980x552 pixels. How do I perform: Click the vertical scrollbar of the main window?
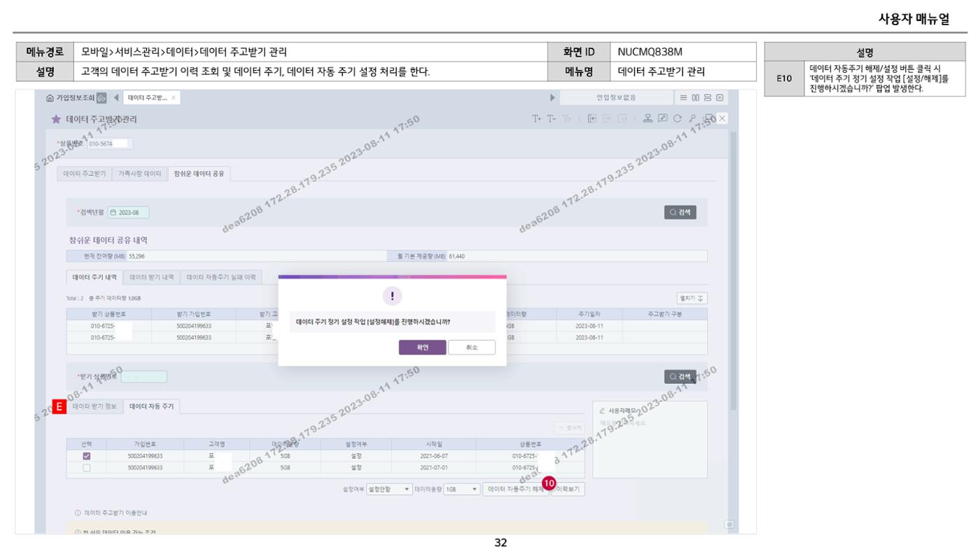pos(732,270)
